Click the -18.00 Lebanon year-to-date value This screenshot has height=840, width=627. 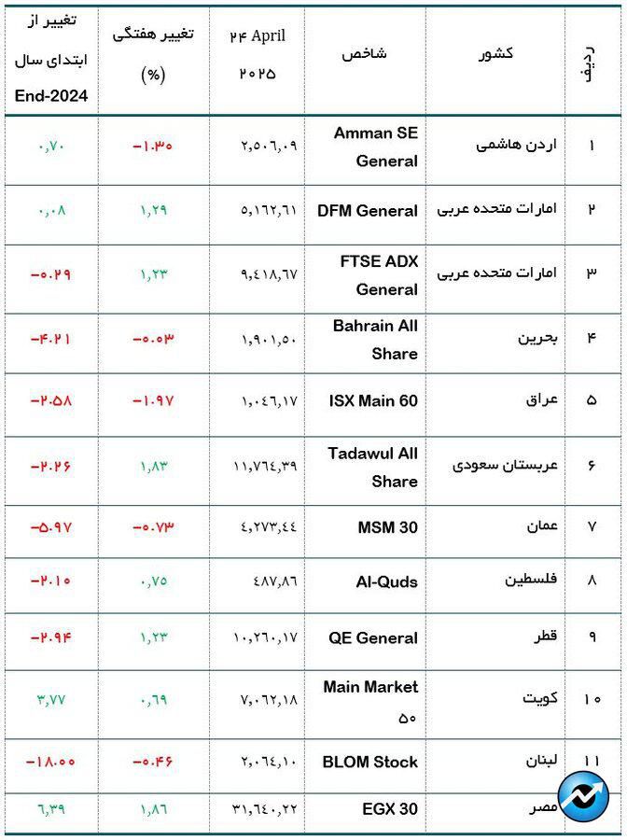coord(51,762)
